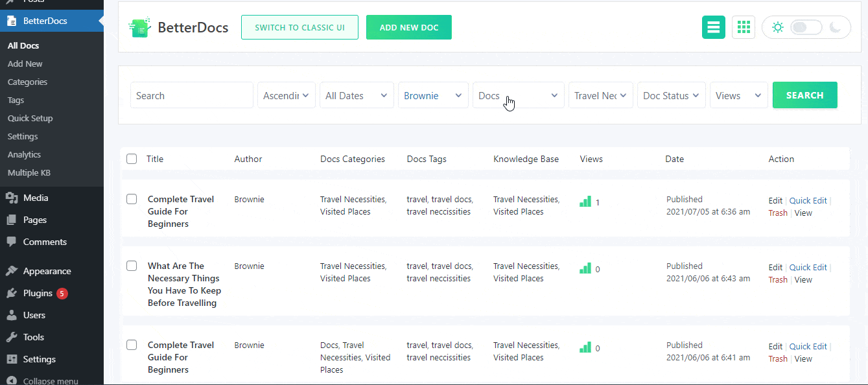The width and height of the screenshot is (868, 385).
Task: Open Tags submenu item
Action: [16, 100]
